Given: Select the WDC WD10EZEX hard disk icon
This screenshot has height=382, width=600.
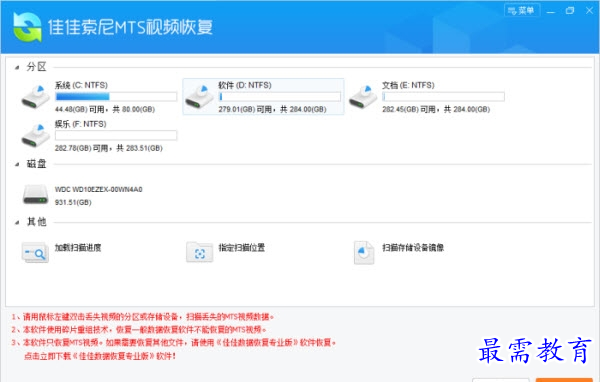Looking at the screenshot, I should (x=35, y=195).
